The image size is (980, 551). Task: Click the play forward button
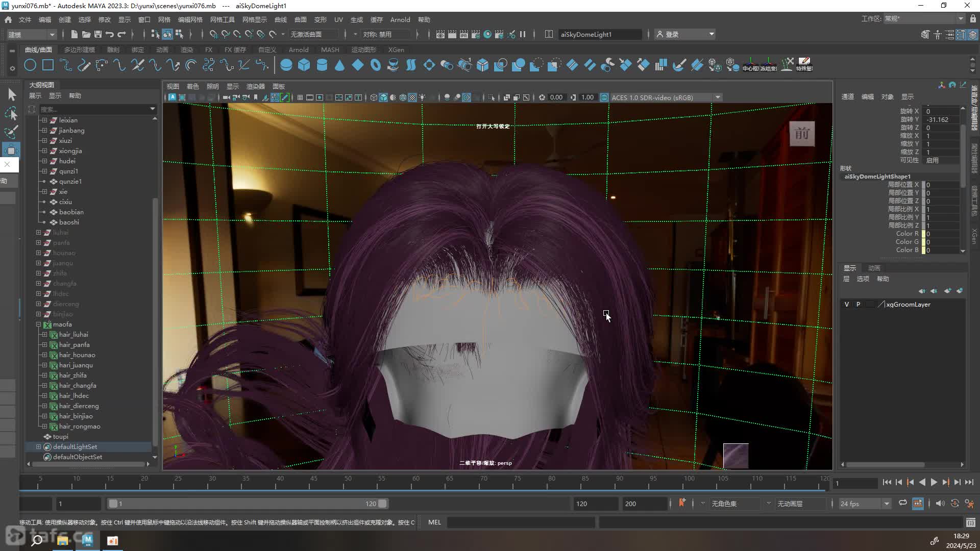coord(934,482)
